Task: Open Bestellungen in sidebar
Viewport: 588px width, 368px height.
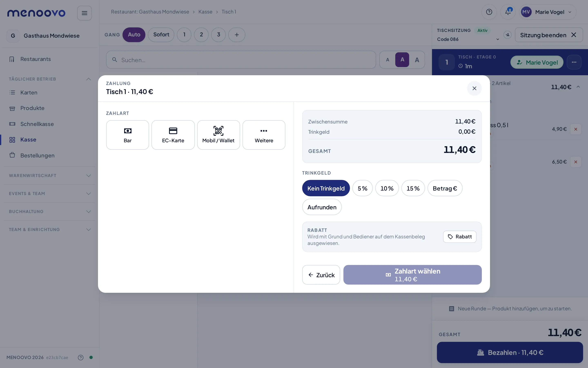Action: pos(50,155)
